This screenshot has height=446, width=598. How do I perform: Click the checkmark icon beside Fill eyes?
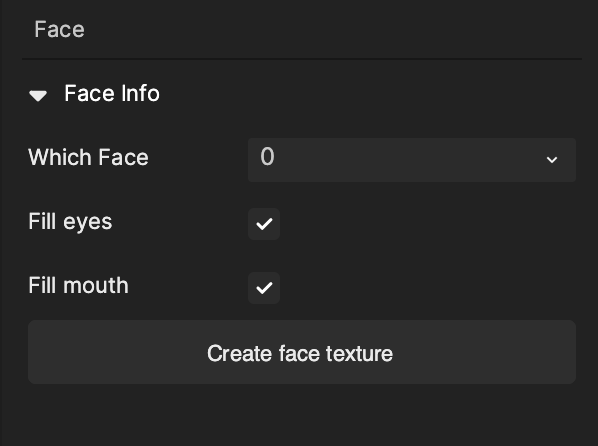coord(264,224)
